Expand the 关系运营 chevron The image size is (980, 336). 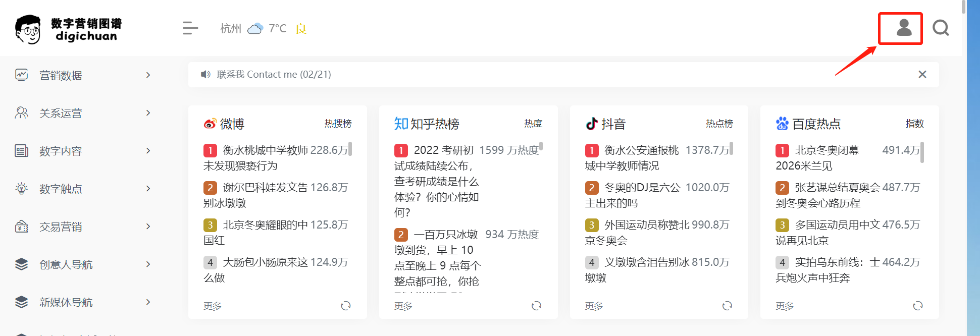(x=148, y=113)
